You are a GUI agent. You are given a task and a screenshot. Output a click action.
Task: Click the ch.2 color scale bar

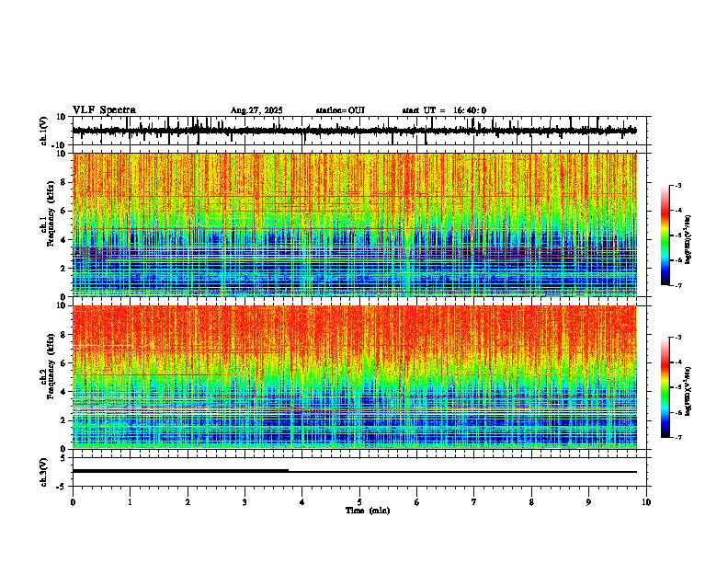665,387
